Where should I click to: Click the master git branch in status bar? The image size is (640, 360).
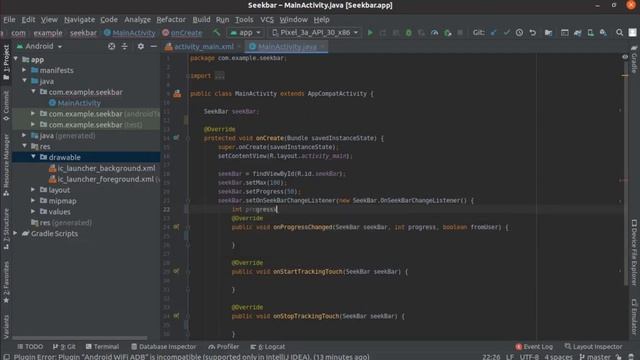[x=595, y=356]
